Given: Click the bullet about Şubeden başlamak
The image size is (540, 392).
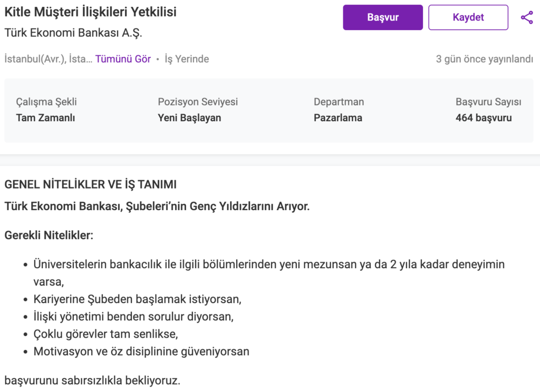Looking at the screenshot, I should point(137,299).
